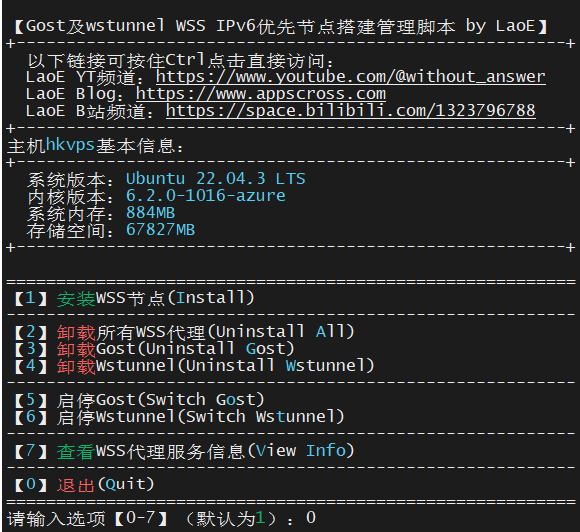Select option 0 Quit
Viewport: 580px width, 532px height.
(x=84, y=485)
